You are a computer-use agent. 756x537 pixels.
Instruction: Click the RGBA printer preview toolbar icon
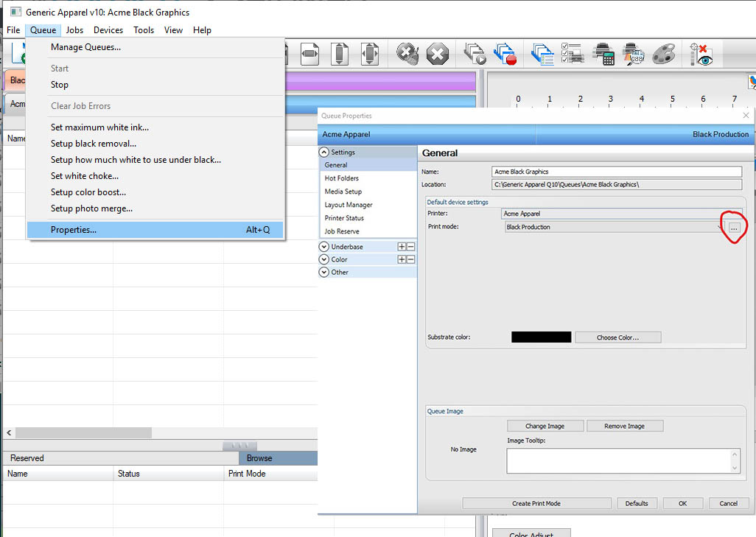636,53
